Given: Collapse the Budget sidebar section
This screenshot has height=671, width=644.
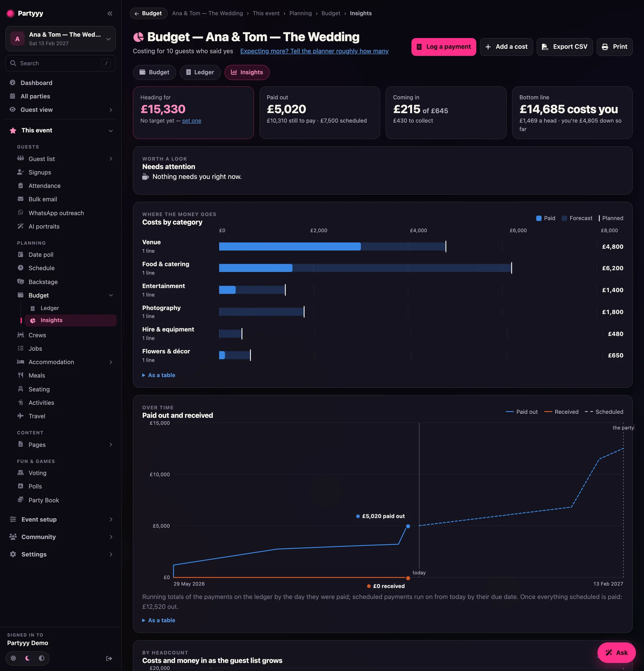Looking at the screenshot, I should point(111,295).
